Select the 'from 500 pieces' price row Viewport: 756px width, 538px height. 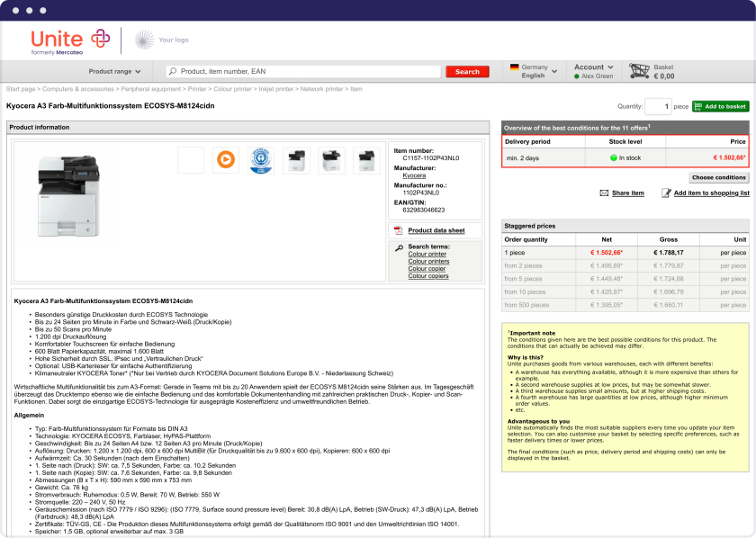point(625,305)
